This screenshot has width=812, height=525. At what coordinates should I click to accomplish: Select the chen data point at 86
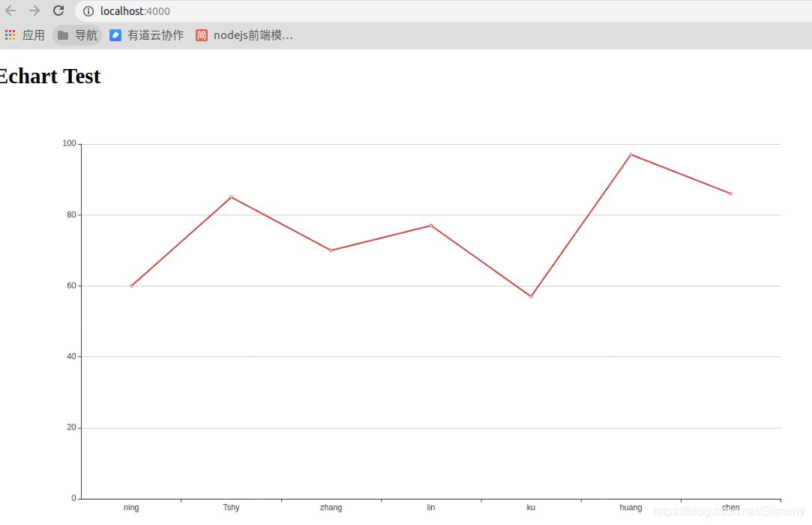click(x=731, y=193)
